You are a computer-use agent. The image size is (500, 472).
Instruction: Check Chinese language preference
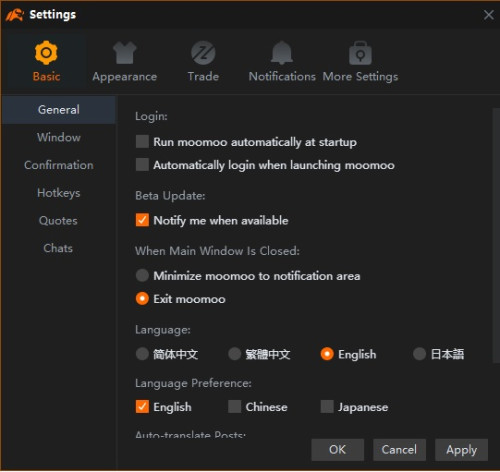tap(235, 407)
